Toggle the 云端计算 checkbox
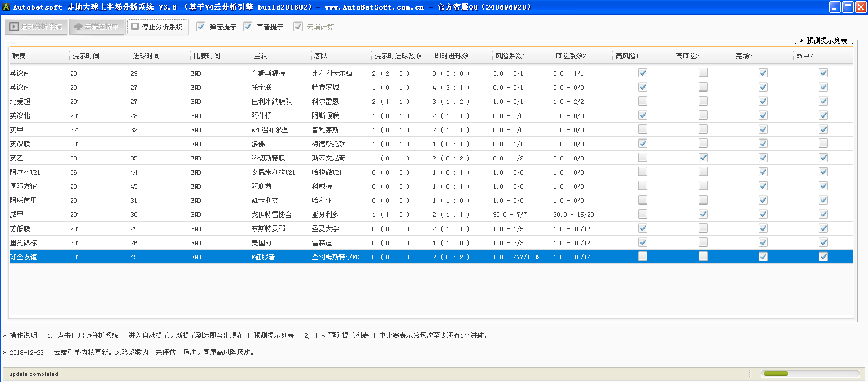The width and height of the screenshot is (868, 382). tap(298, 27)
